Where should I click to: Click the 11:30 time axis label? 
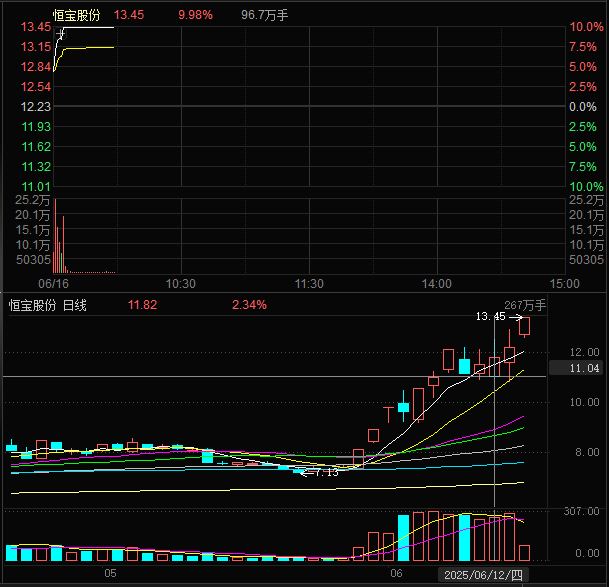pos(309,284)
